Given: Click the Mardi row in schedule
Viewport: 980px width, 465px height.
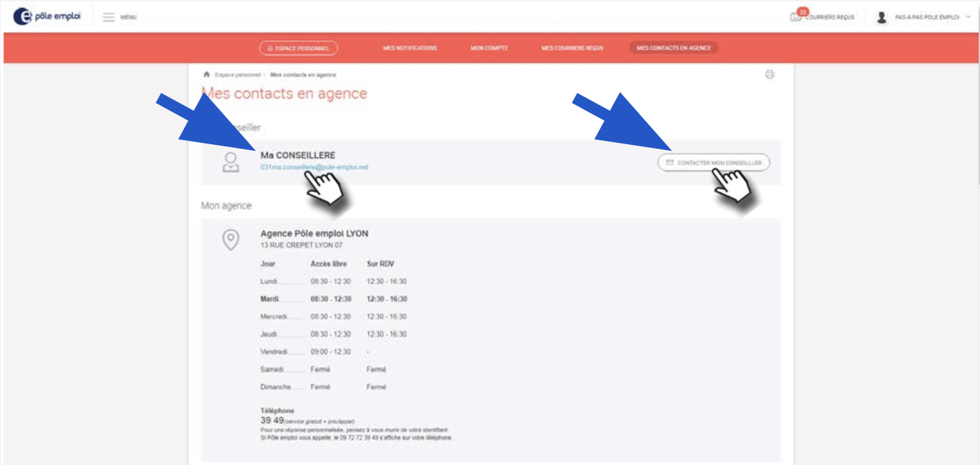Looking at the screenshot, I should pyautogui.click(x=334, y=299).
